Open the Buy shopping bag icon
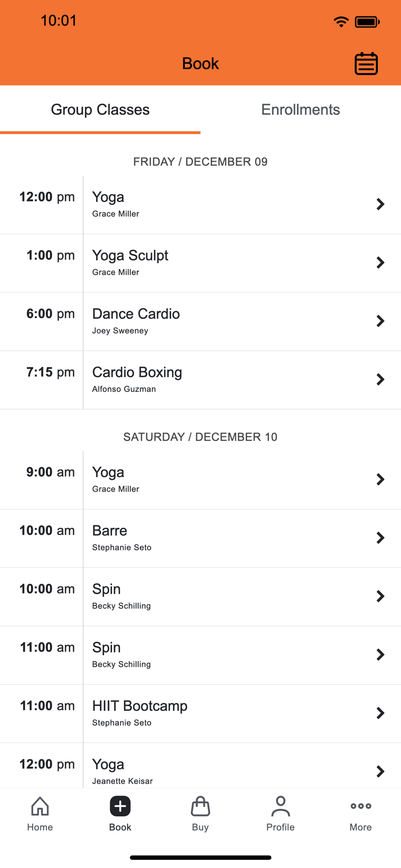 [200, 806]
